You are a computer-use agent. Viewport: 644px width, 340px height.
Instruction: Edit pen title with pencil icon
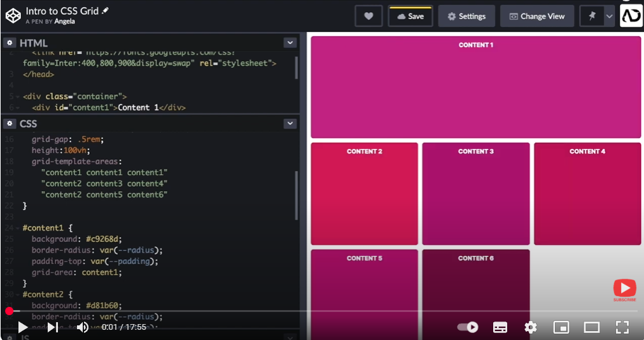(x=106, y=11)
